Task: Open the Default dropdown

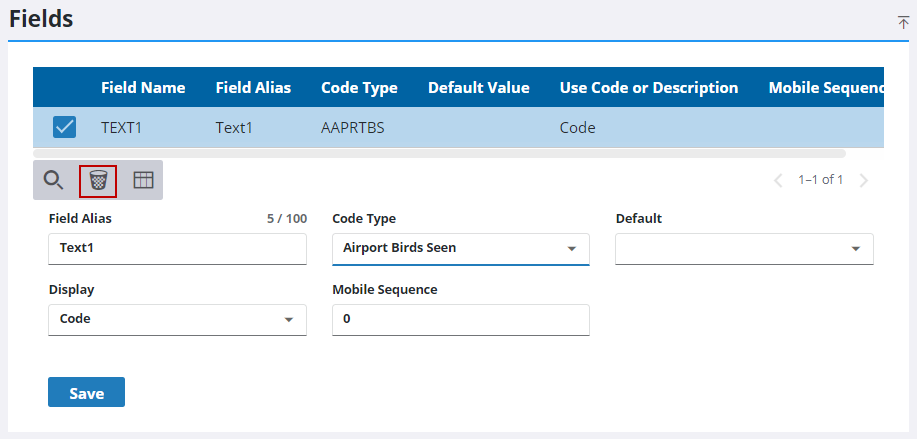Action: click(744, 248)
